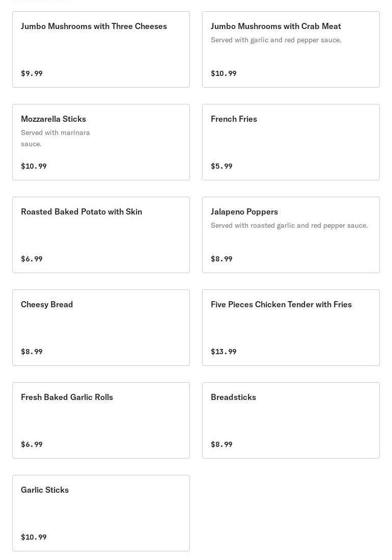Click the $13.99 chicken tender price
Screen dimensions: 392x560
click(x=223, y=352)
